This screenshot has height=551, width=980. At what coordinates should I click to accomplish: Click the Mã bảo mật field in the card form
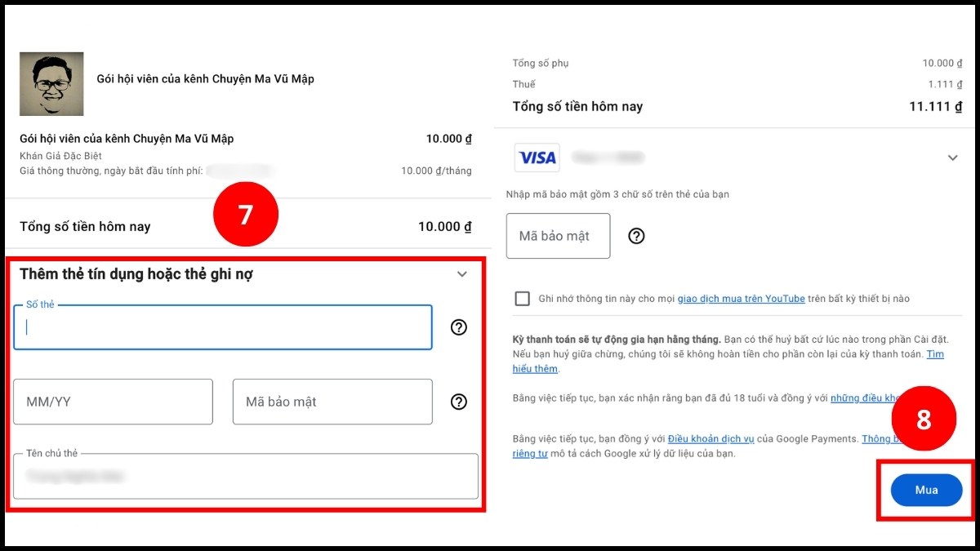tap(332, 402)
